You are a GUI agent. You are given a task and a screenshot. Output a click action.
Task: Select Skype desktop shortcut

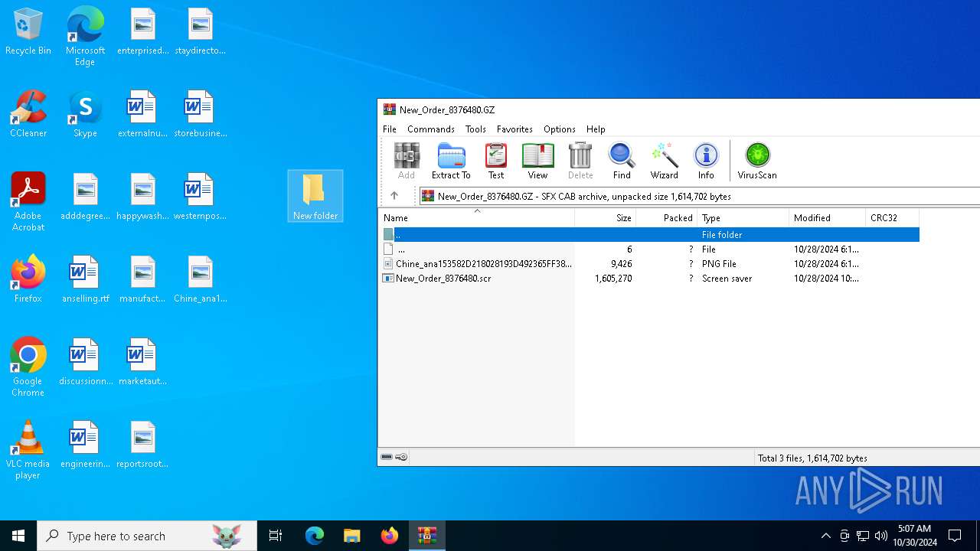(85, 115)
